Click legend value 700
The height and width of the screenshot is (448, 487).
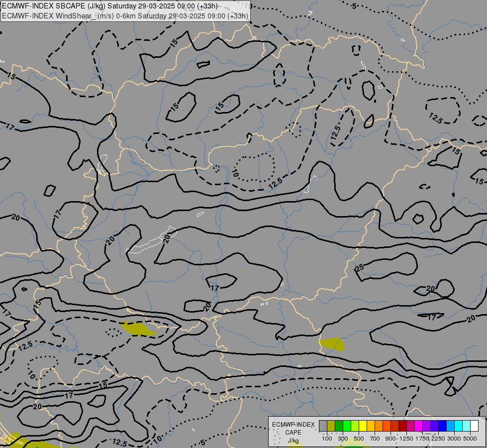tap(375, 439)
